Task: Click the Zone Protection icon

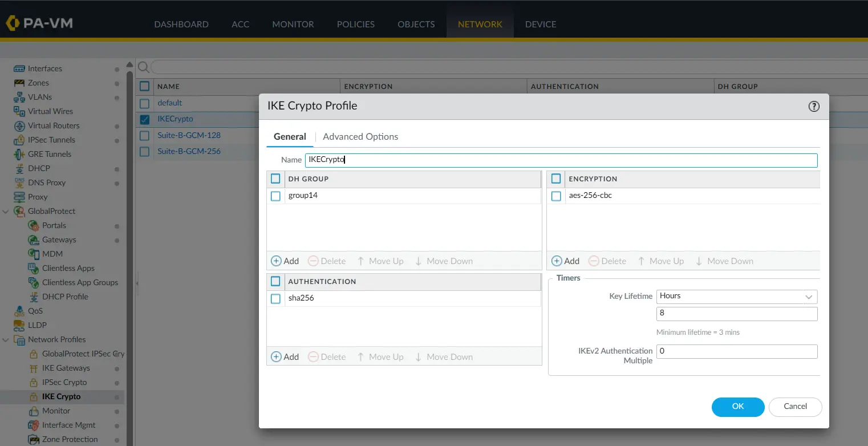Action: coord(34,439)
